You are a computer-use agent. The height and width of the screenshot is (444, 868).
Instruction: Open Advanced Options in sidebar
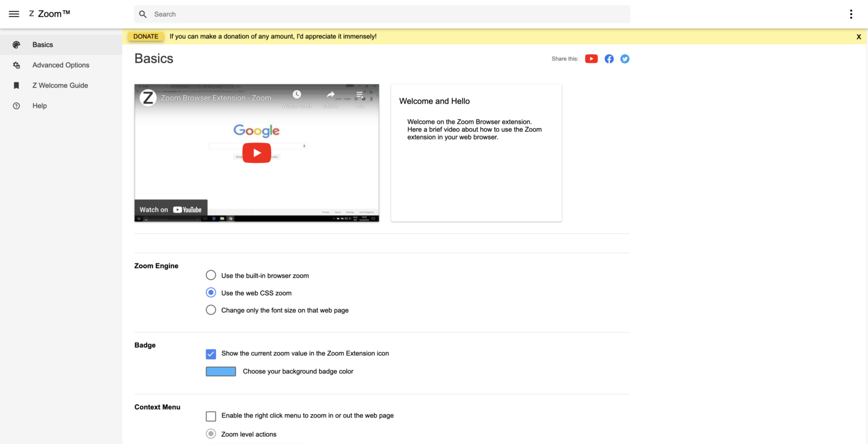coord(60,65)
